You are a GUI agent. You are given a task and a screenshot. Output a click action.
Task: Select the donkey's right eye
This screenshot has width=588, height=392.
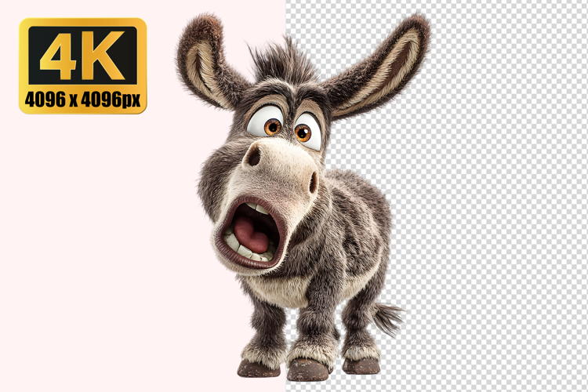tap(307, 129)
